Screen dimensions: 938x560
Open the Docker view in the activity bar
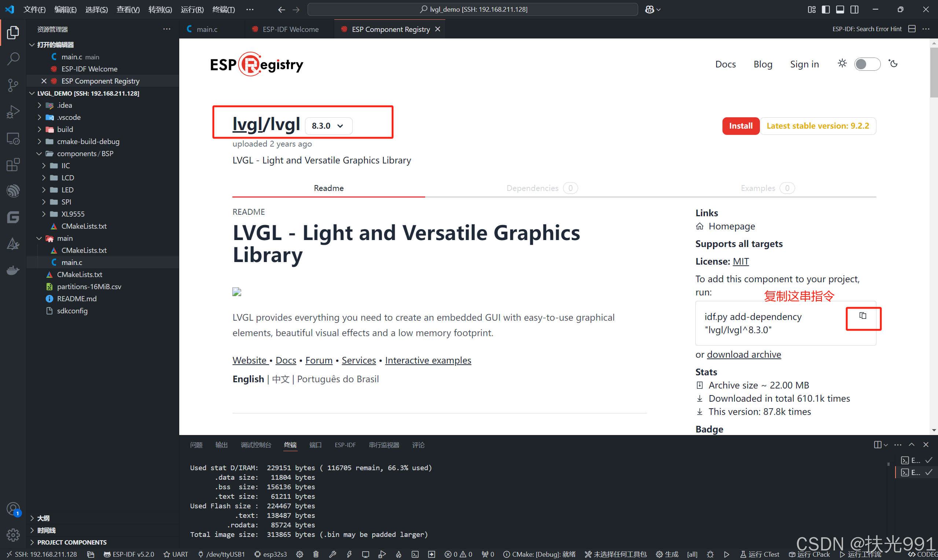(x=13, y=270)
